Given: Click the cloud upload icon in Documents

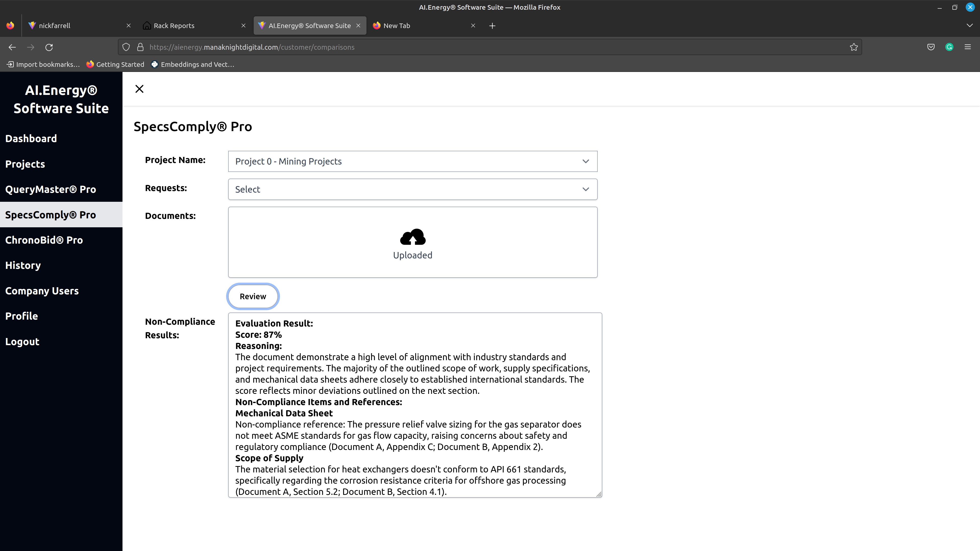Looking at the screenshot, I should [x=412, y=237].
